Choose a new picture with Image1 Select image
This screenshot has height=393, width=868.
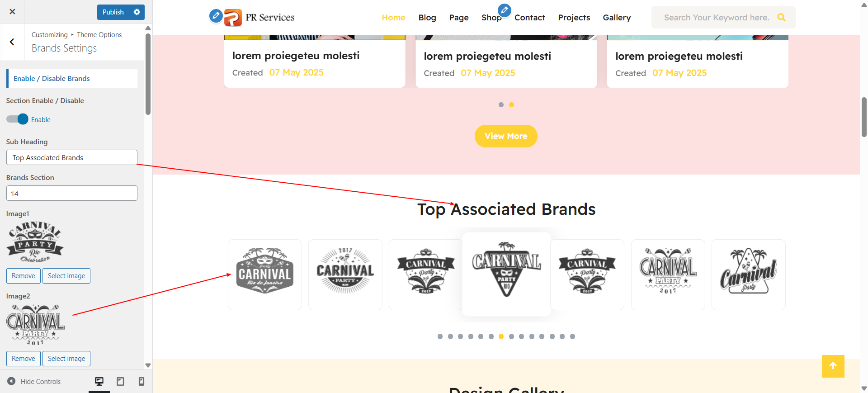66,276
